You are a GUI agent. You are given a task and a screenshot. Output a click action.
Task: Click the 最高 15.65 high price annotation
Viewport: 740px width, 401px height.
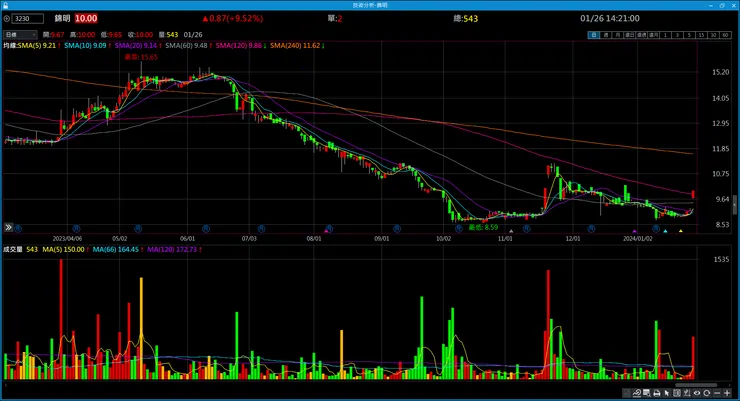click(141, 57)
